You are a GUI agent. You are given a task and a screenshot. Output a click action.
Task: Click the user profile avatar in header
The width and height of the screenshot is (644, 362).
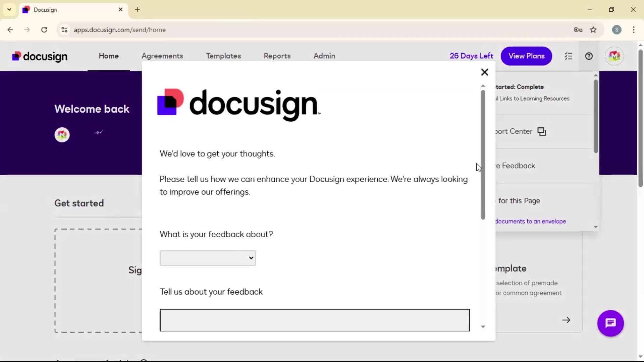click(x=614, y=56)
